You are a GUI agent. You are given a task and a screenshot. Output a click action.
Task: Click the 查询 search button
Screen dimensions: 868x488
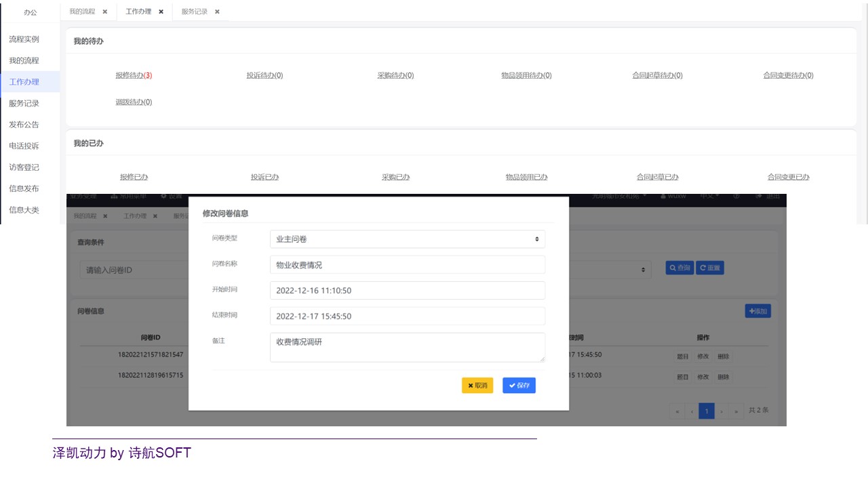click(679, 268)
